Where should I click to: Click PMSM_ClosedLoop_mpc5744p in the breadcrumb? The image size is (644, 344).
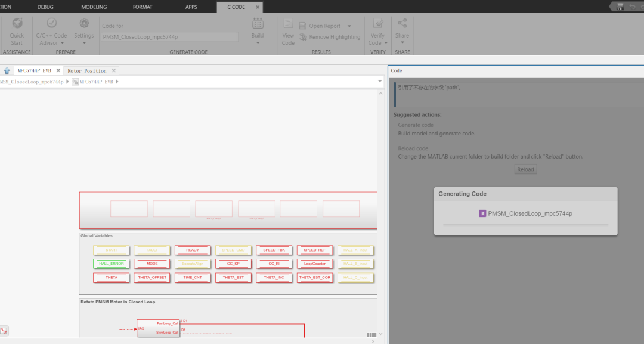click(32, 82)
